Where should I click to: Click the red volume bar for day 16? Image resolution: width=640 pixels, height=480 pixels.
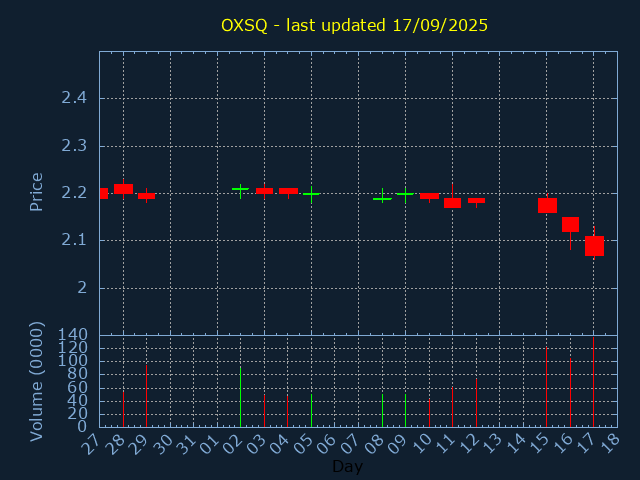[570, 392]
